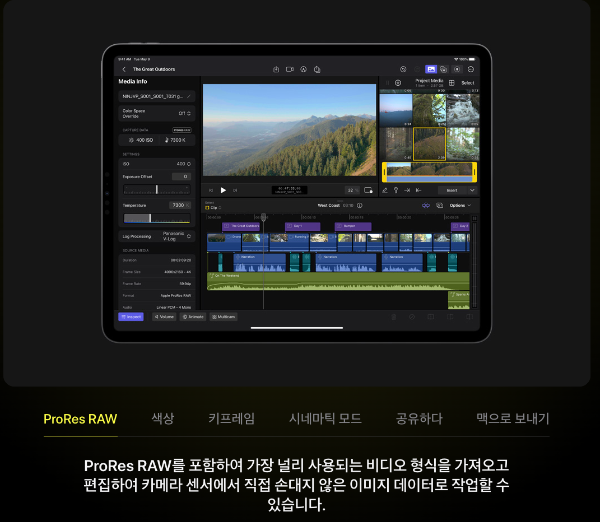
Task: Set range start with the trim-in icon
Action: (407, 190)
